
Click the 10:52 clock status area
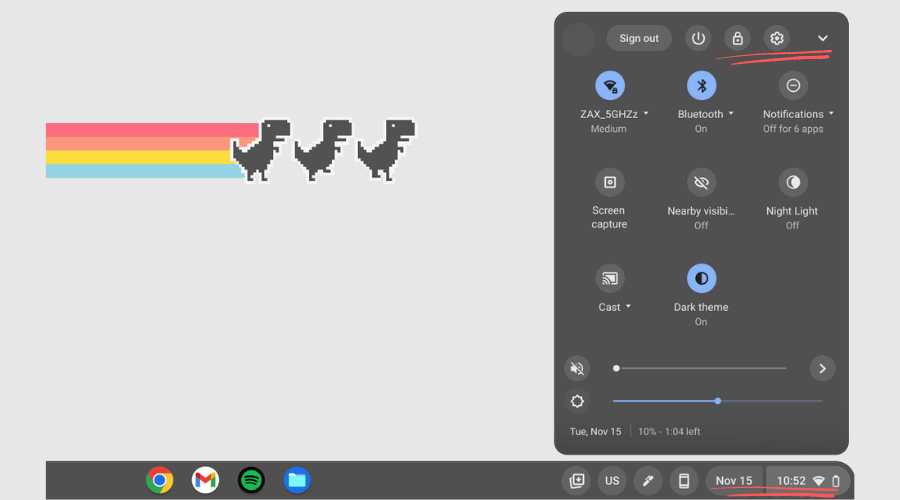(791, 481)
